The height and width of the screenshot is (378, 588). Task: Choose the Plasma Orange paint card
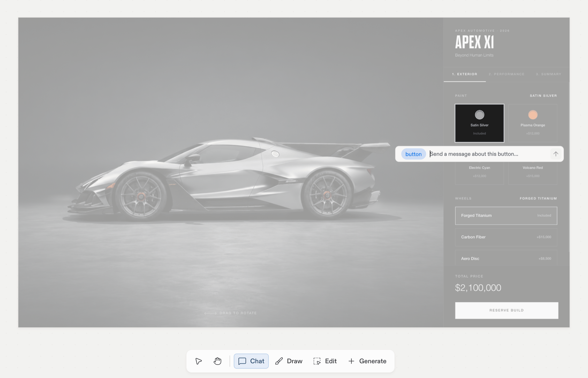click(x=533, y=123)
